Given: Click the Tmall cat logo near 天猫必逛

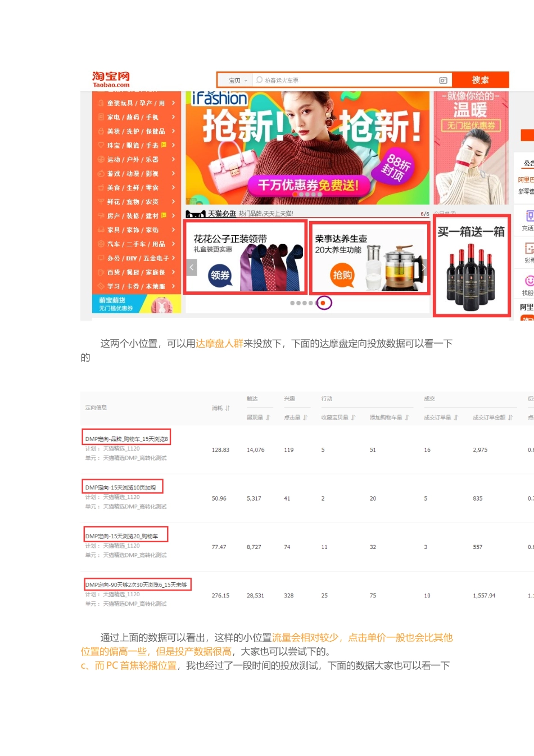Looking at the screenshot, I should coord(196,214).
